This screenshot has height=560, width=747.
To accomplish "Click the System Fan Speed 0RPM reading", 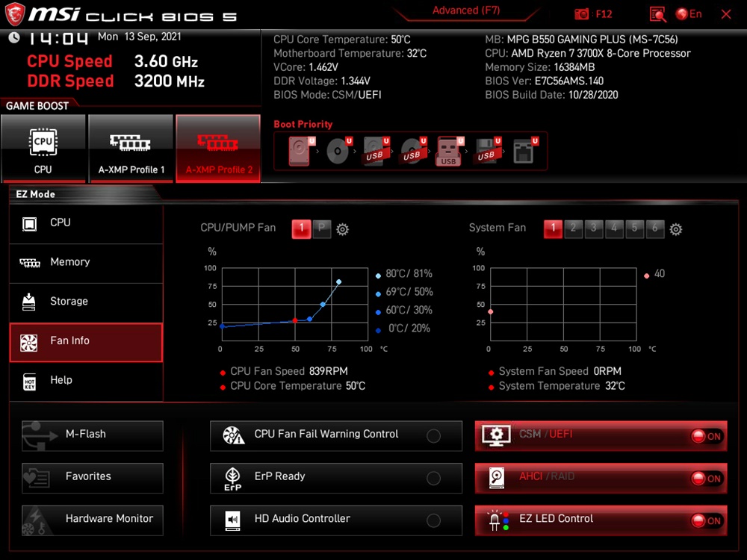I will (560, 371).
